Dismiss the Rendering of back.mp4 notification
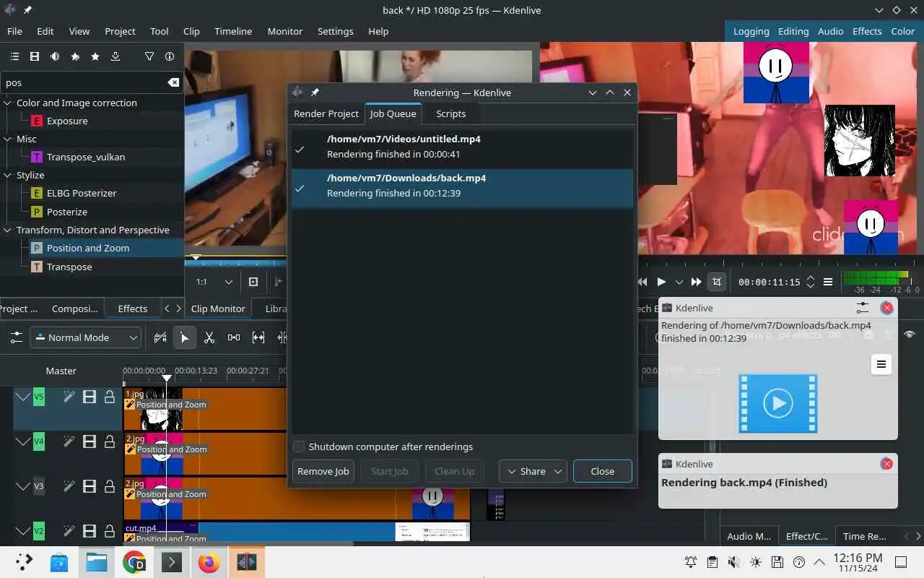The image size is (924, 578). [x=887, y=308]
